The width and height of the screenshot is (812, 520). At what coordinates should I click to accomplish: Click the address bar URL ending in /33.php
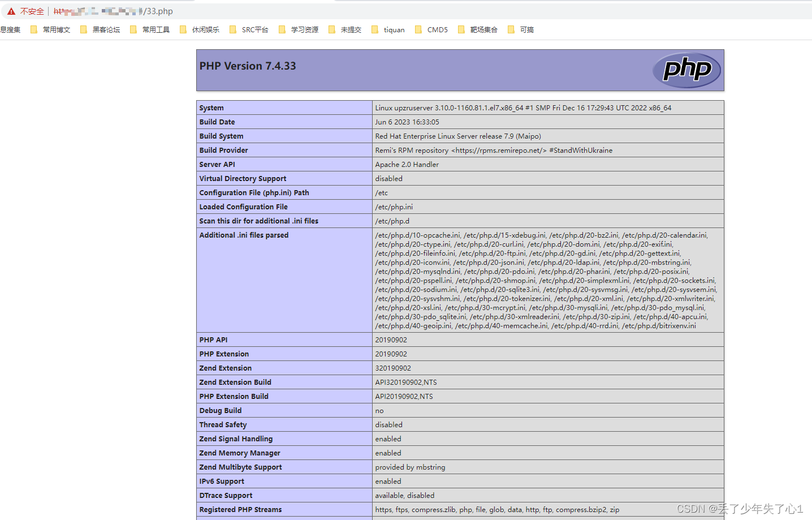tap(113, 11)
